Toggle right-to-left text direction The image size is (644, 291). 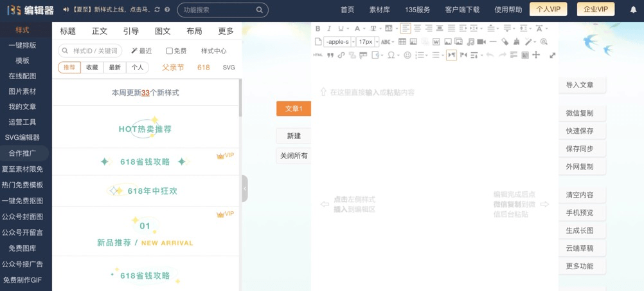point(463,55)
